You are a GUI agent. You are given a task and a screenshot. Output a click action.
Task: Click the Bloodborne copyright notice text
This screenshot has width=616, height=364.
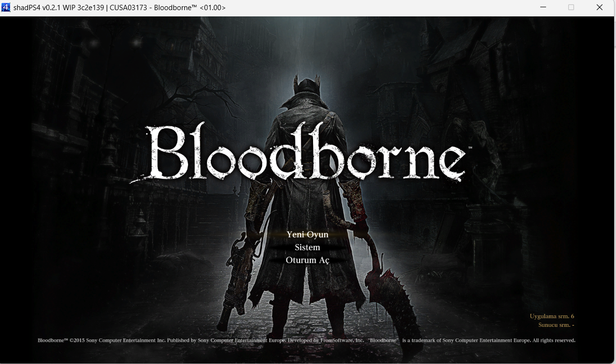coord(306,340)
